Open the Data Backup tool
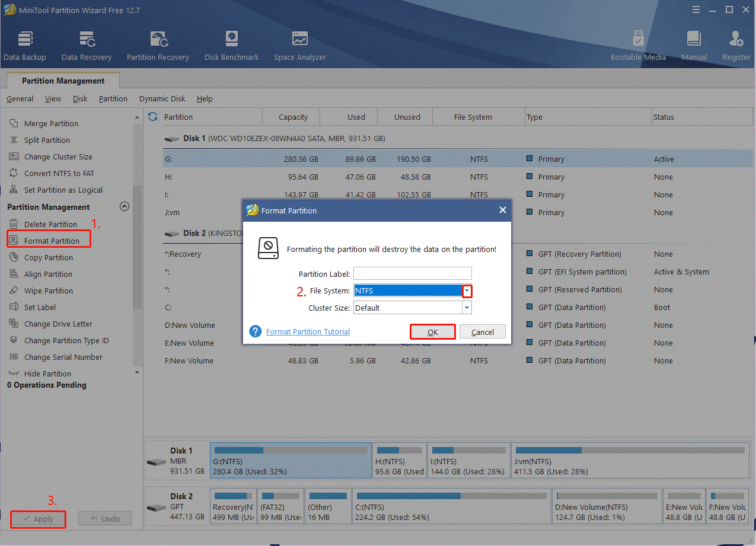 25,46
